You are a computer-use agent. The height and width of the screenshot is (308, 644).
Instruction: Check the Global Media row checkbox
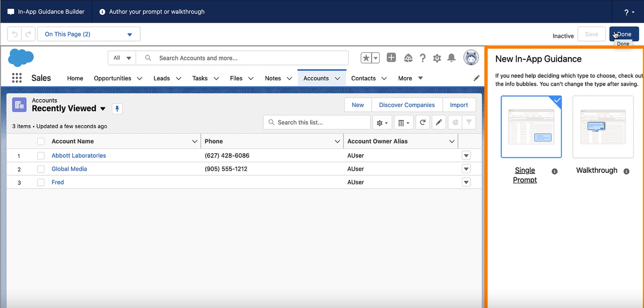(41, 169)
